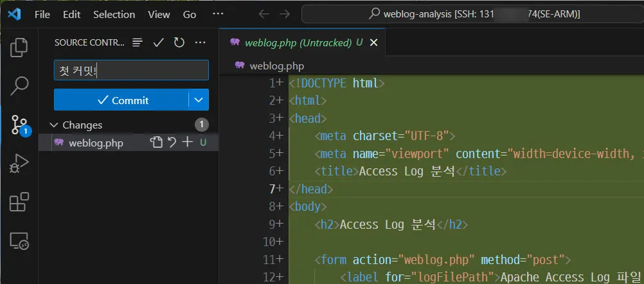The image size is (644, 284).
Task: Toggle the view as tree/list icon in Source Control
Action: tap(138, 42)
